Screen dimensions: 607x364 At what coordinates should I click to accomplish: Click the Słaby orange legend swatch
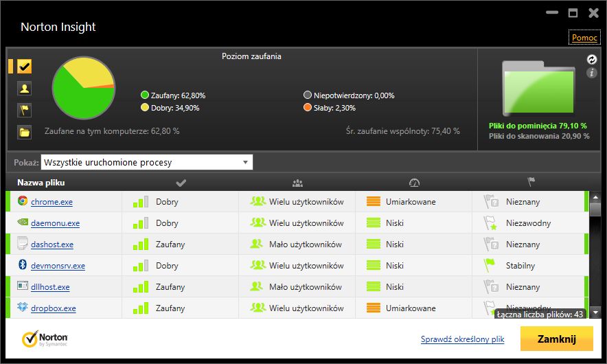click(x=308, y=107)
